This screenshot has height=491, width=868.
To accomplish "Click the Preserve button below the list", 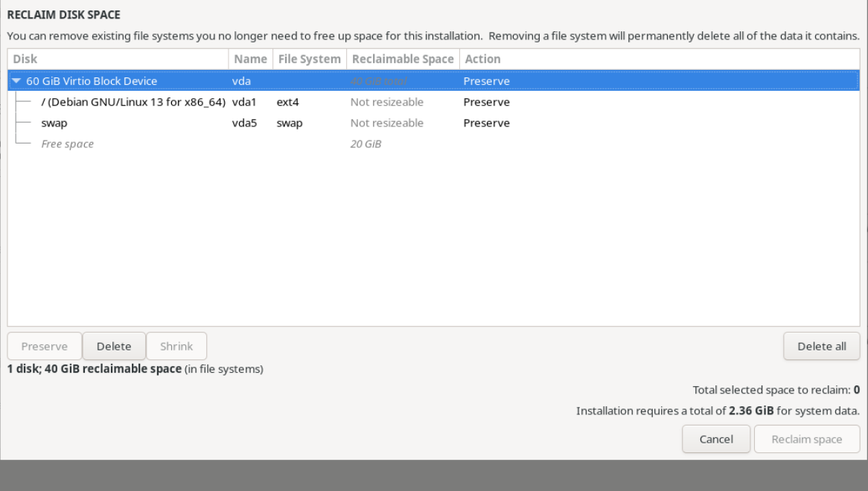I will point(44,346).
